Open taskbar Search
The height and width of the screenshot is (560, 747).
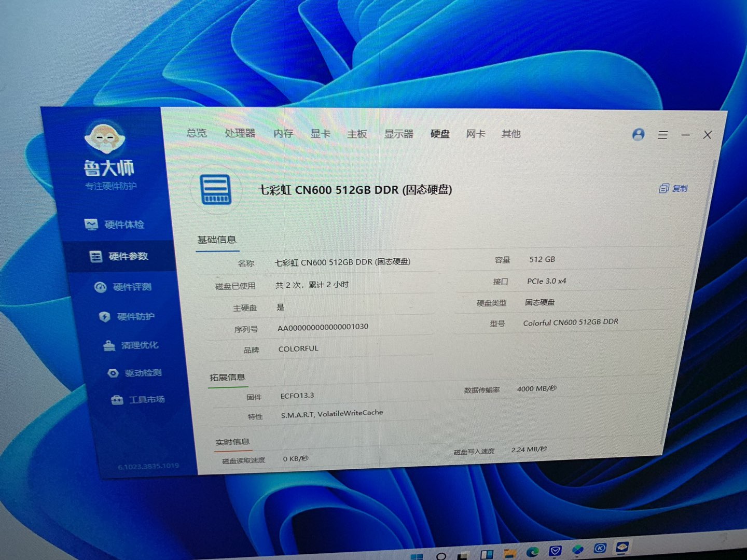coord(441,556)
